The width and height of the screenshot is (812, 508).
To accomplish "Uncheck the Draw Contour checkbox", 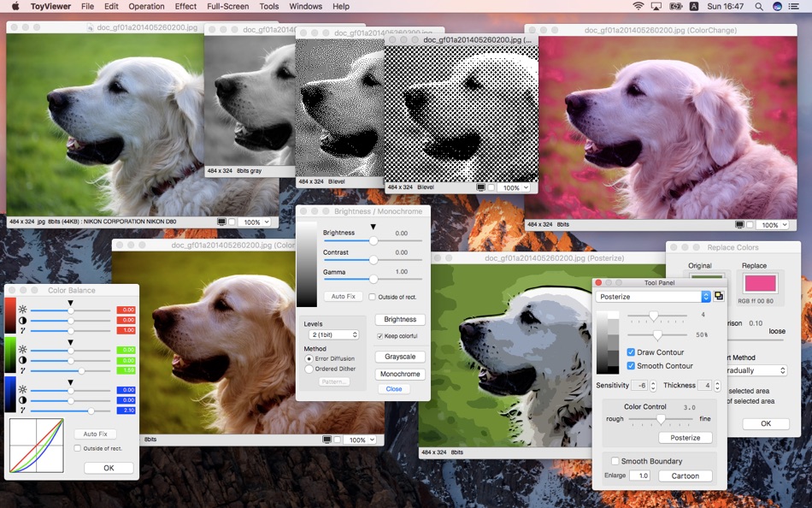I will tap(631, 352).
